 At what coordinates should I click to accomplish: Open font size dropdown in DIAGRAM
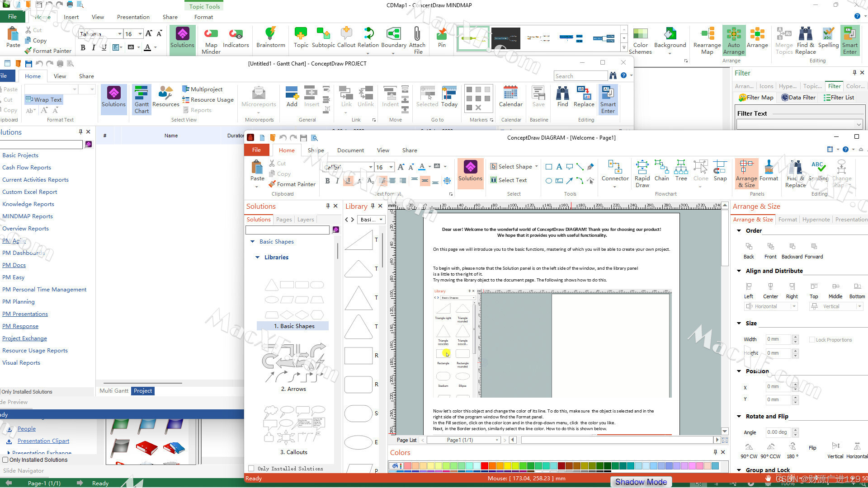pyautogui.click(x=391, y=167)
